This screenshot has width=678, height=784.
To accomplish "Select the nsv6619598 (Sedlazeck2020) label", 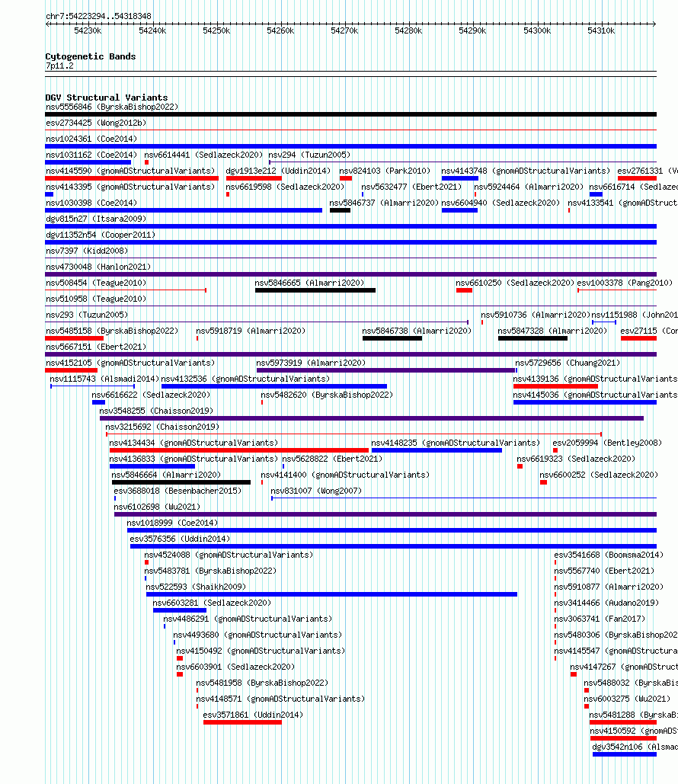I will pyautogui.click(x=284, y=187).
